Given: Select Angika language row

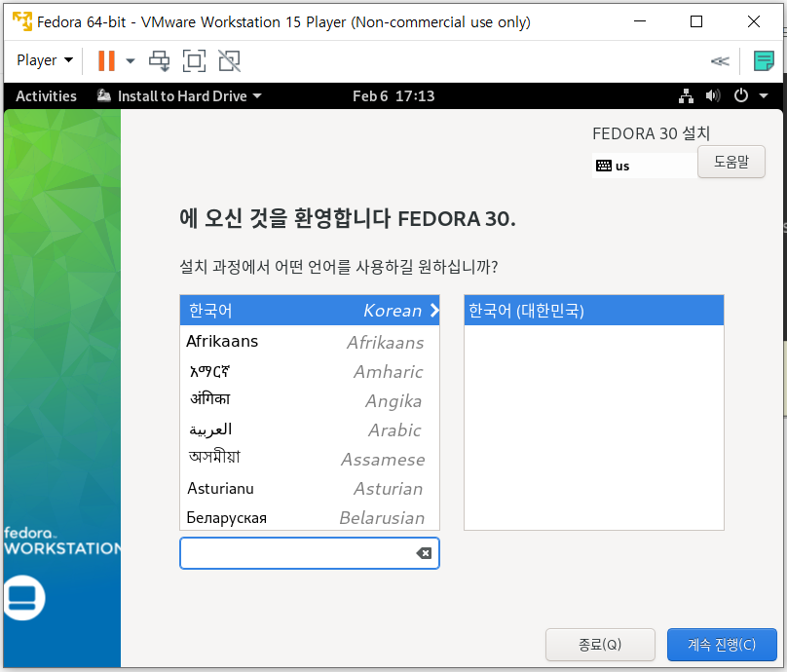Looking at the screenshot, I should 310,400.
